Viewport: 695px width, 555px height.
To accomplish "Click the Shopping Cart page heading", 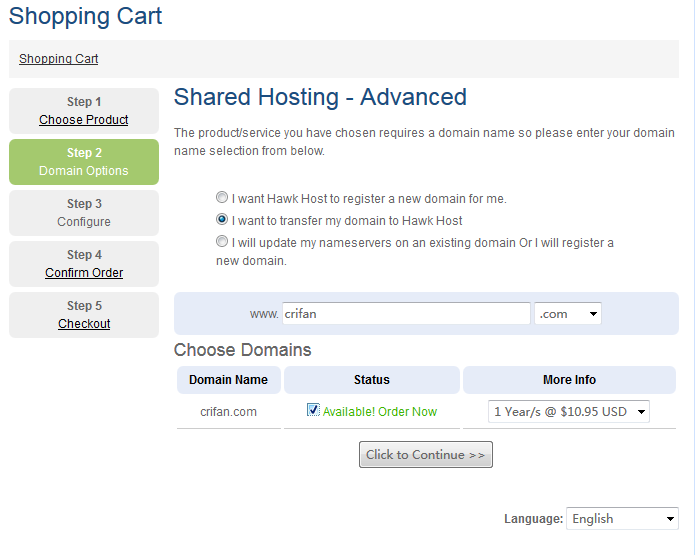I will click(x=86, y=16).
